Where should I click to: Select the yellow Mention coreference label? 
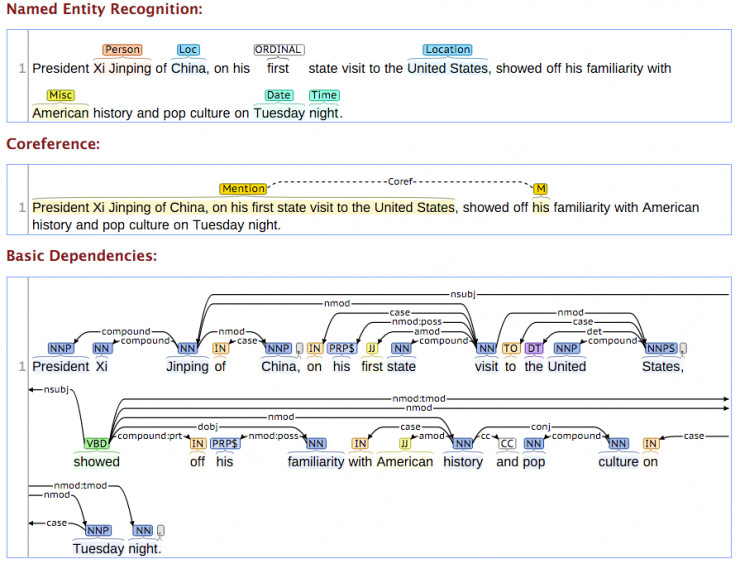click(243, 188)
